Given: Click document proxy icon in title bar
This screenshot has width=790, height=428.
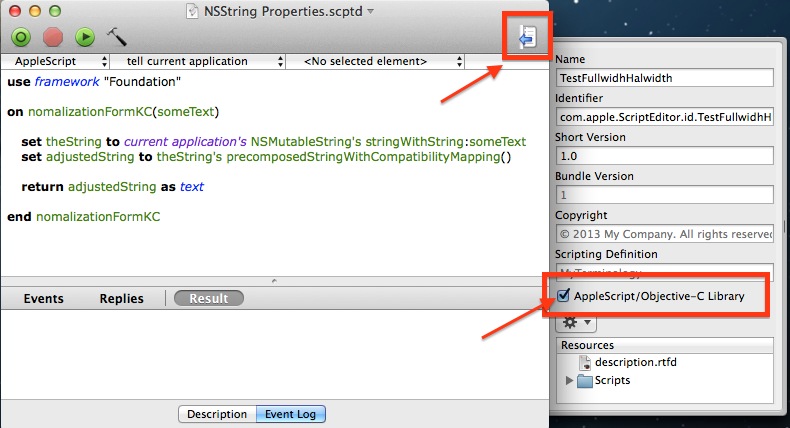Looking at the screenshot, I should (x=192, y=11).
